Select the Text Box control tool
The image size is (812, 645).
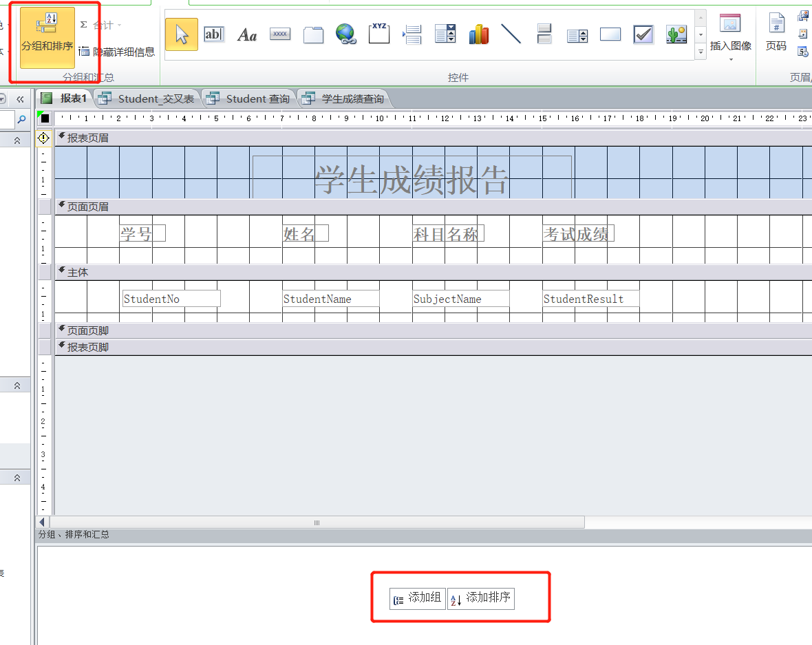click(x=214, y=34)
